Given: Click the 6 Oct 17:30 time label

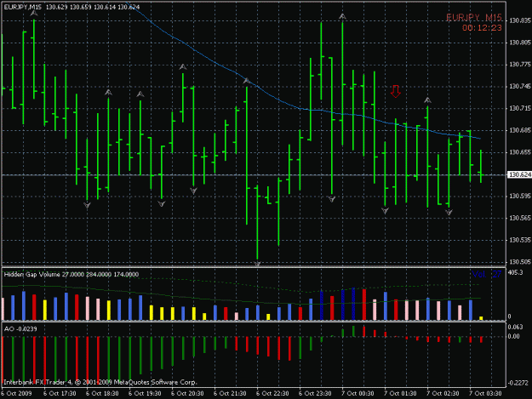Looking at the screenshot, I should click(x=60, y=394).
